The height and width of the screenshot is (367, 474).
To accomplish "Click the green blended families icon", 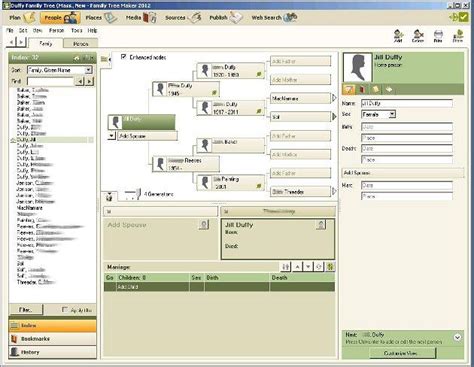I will (x=330, y=267).
